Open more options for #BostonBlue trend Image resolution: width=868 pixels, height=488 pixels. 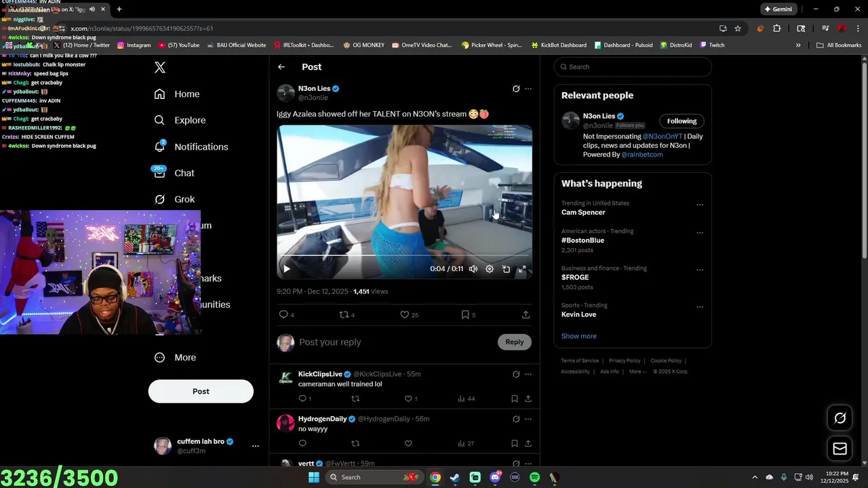coord(700,232)
